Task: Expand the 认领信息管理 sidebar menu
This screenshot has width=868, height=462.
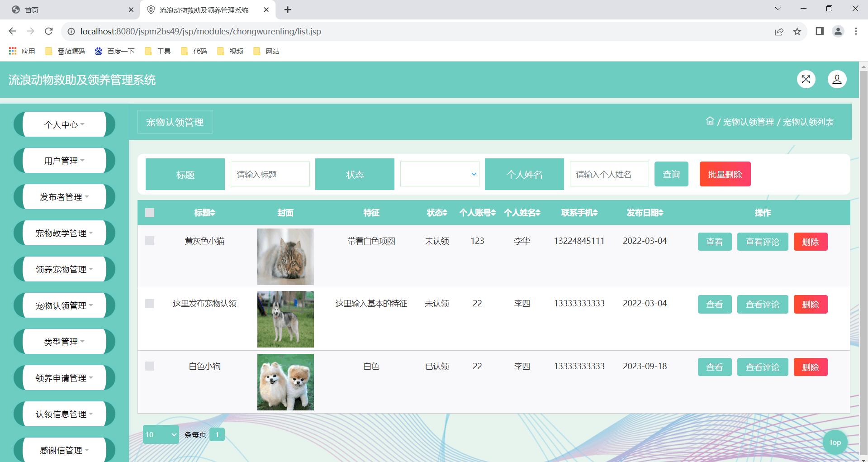Action: point(64,414)
